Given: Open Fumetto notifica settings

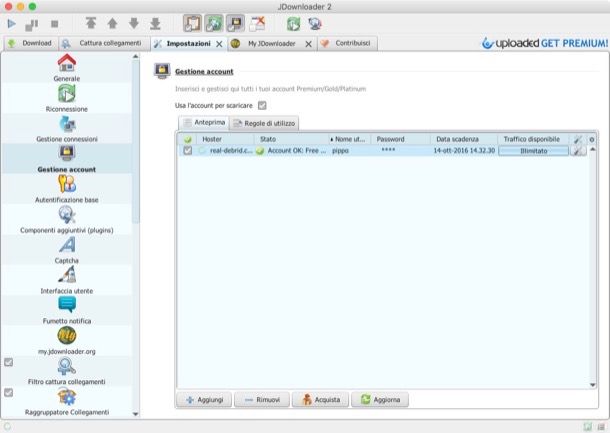Looking at the screenshot, I should coord(67,310).
